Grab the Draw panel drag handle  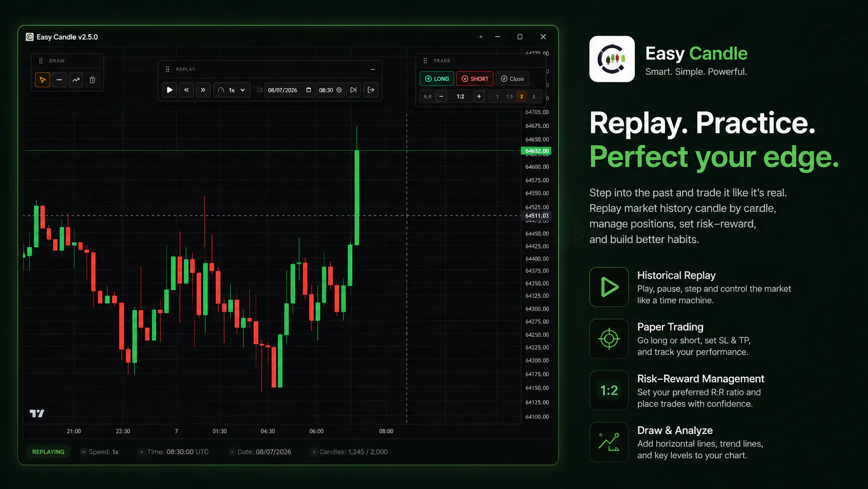(x=40, y=61)
